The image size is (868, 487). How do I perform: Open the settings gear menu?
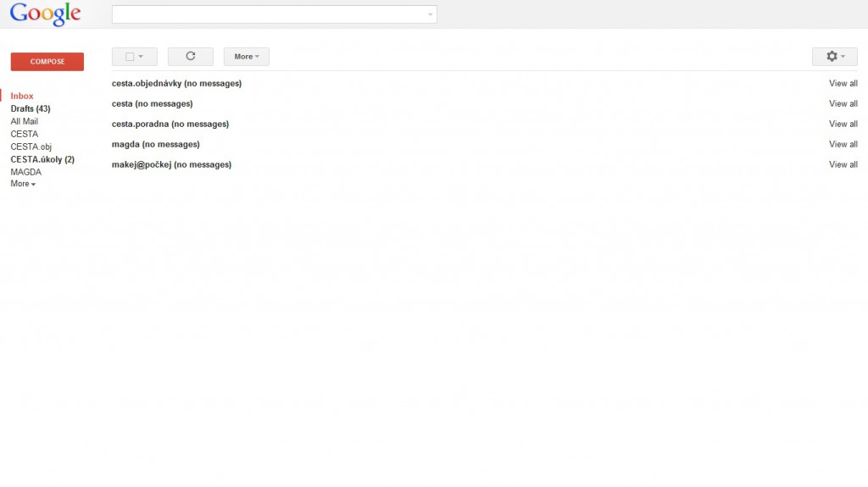[834, 57]
